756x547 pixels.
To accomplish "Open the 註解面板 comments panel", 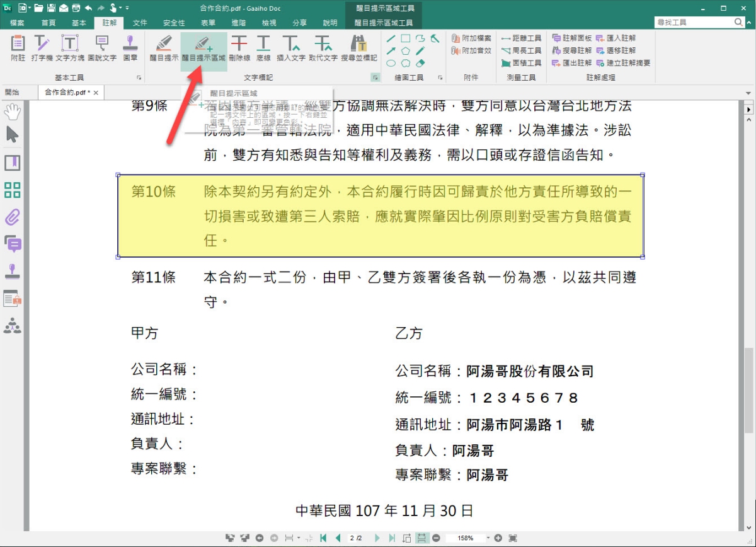I will (x=572, y=38).
